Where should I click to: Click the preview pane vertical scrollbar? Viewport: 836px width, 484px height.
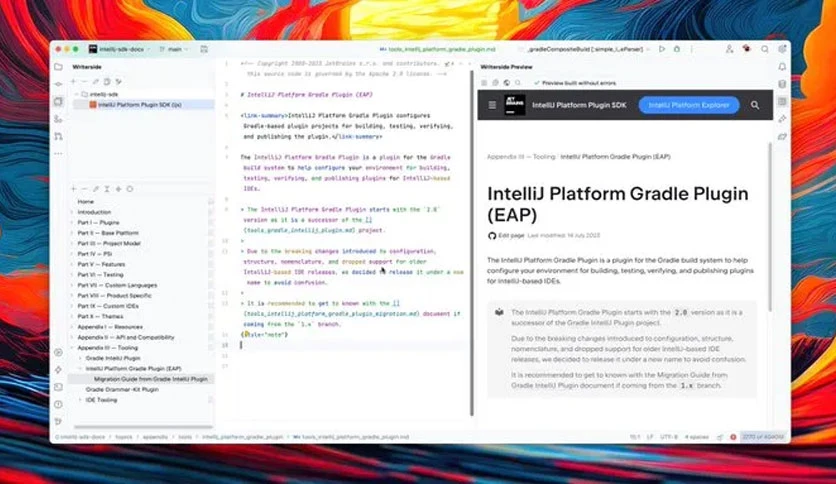770,227
